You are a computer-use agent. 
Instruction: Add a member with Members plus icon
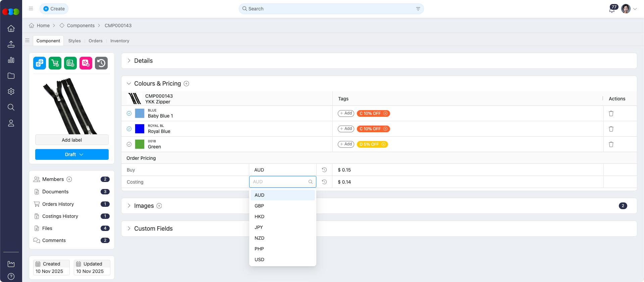coord(69,179)
